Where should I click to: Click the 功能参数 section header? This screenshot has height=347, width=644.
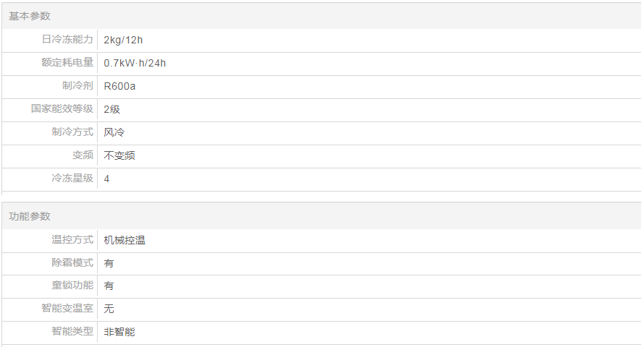click(x=30, y=216)
